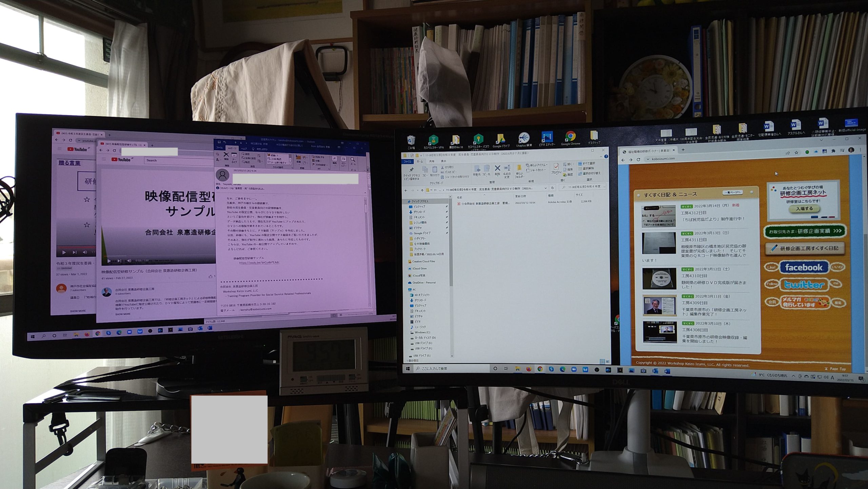
Task: Click the 削除 delete icon in Explorer ribbon
Action: [497, 170]
